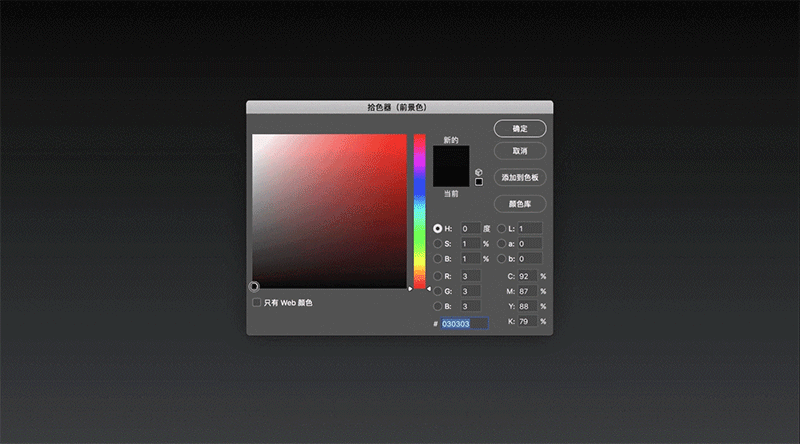Click the G value input field
800x444 pixels.
point(470,291)
